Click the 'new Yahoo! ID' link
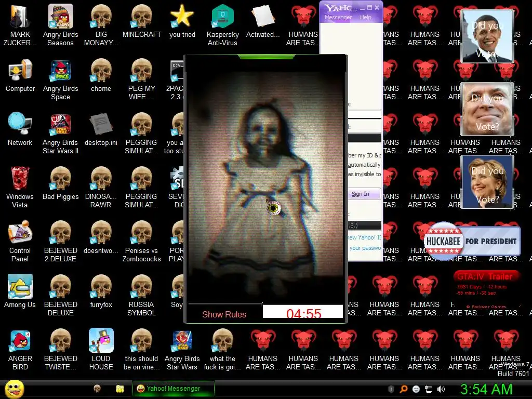The width and height of the screenshot is (532, 399). point(364,237)
